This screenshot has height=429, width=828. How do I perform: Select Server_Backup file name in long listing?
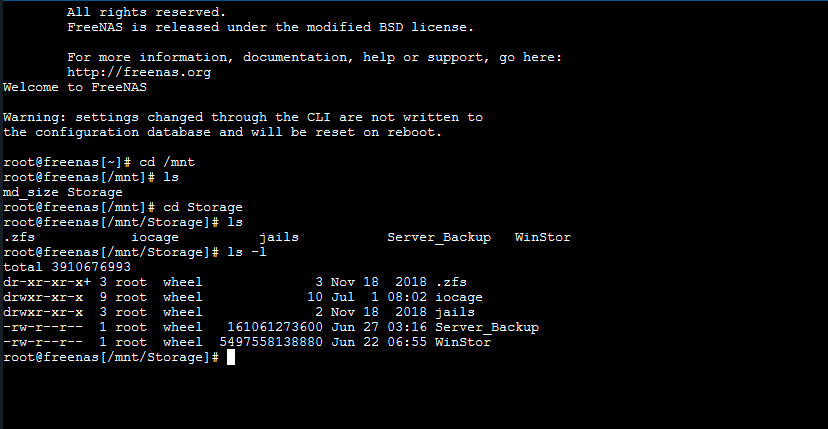point(487,327)
